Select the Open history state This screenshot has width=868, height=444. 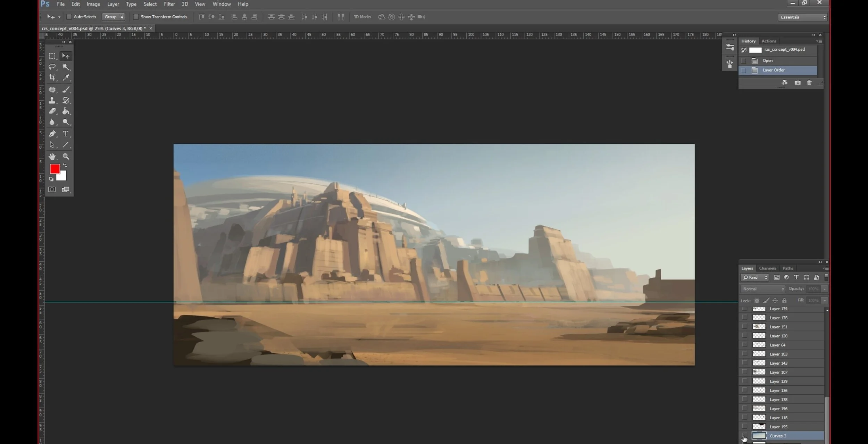768,61
